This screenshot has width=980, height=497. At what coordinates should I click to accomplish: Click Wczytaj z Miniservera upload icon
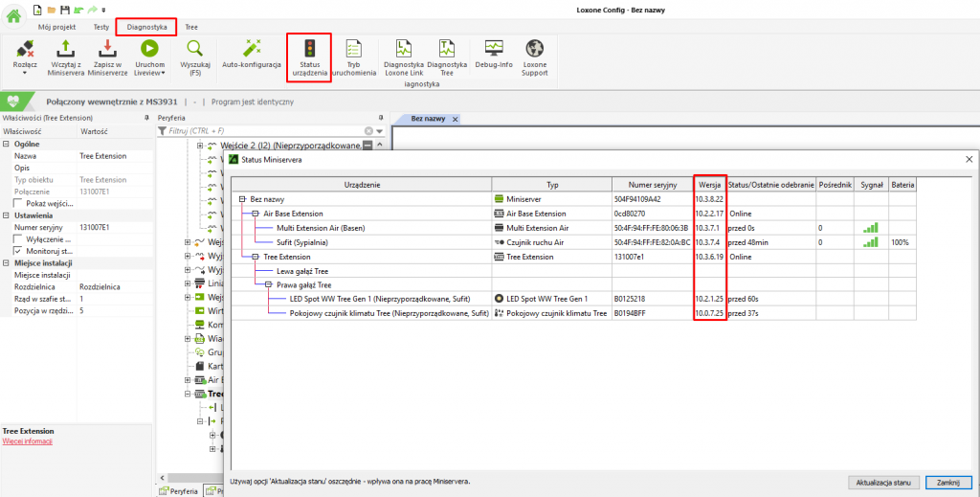pos(66,48)
